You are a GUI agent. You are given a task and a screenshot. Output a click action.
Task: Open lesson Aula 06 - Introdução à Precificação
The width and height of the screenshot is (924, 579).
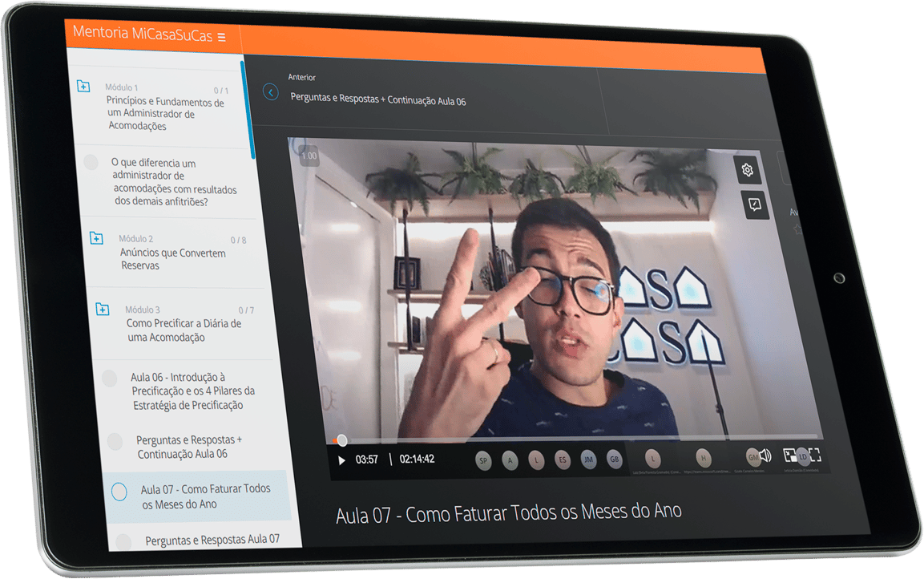[x=192, y=391]
